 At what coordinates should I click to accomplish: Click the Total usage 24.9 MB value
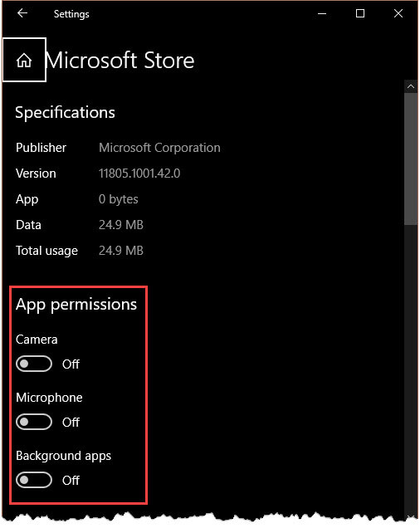tap(121, 251)
